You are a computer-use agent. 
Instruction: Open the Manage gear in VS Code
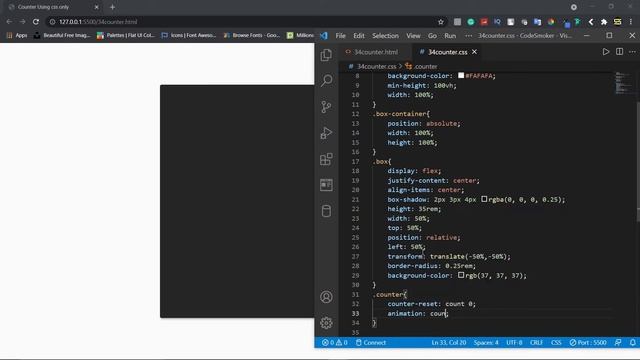tap(326, 323)
